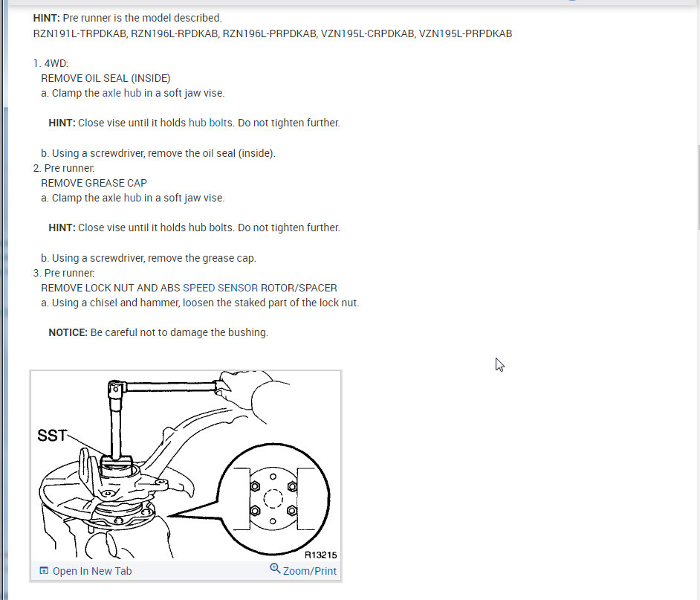
Task: Click the vertical scrollbar on the right edge
Action: (x=698, y=187)
